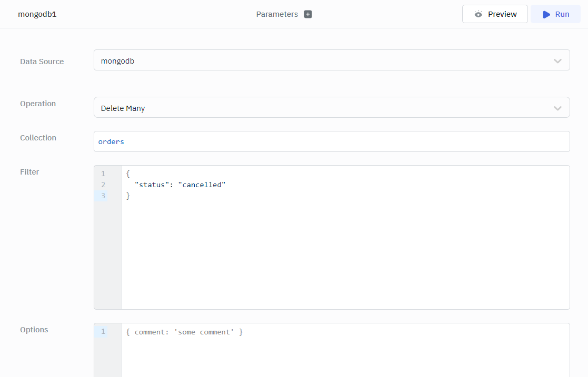Viewport: 588px width, 377px height.
Task: Expand the Operation chevron arrow
Action: (x=557, y=108)
